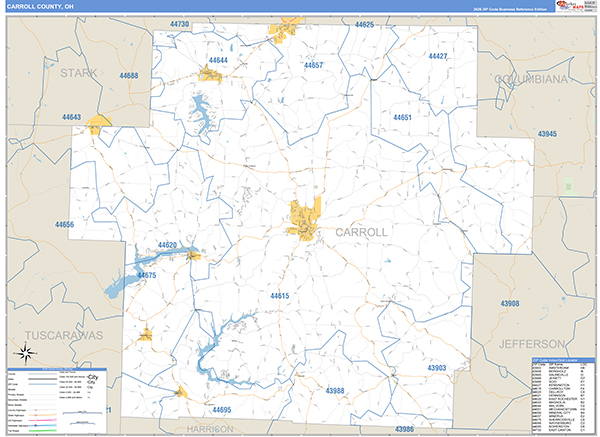Click ZIP code label 44643

72,117
